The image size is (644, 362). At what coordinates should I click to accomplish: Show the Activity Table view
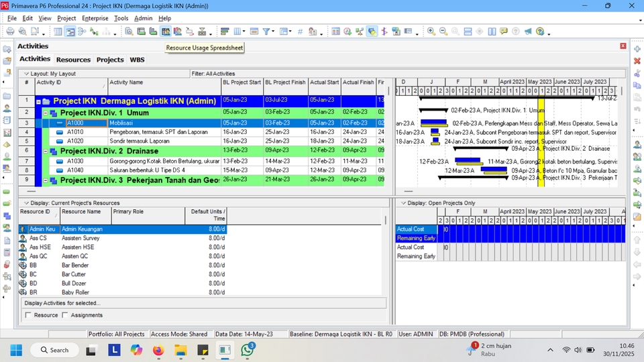tap(58, 32)
